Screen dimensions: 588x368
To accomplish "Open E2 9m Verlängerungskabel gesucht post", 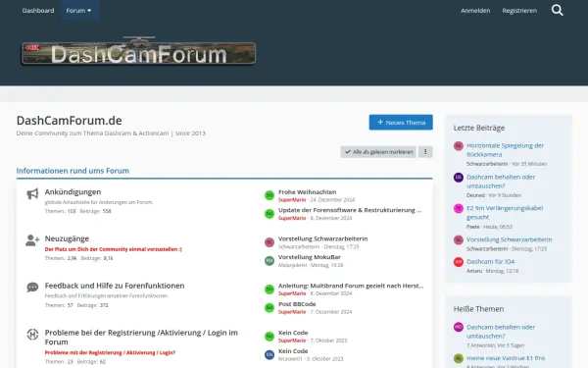I will (x=505, y=213).
